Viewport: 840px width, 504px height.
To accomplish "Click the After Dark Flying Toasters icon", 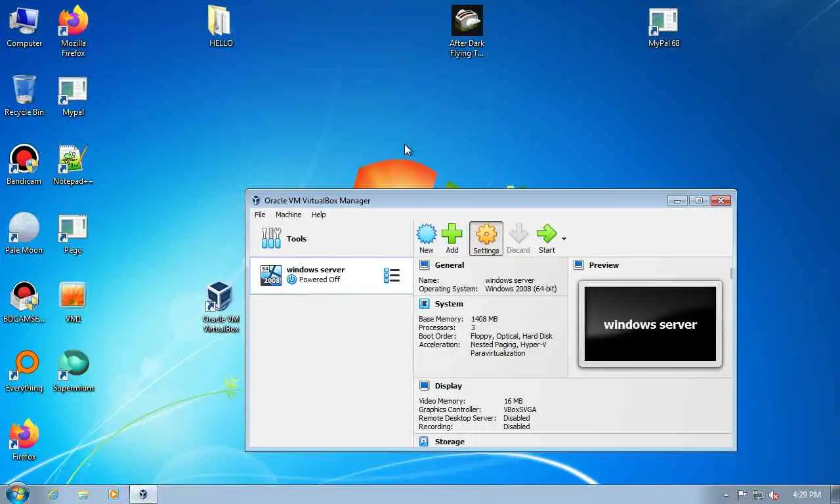I will (467, 31).
